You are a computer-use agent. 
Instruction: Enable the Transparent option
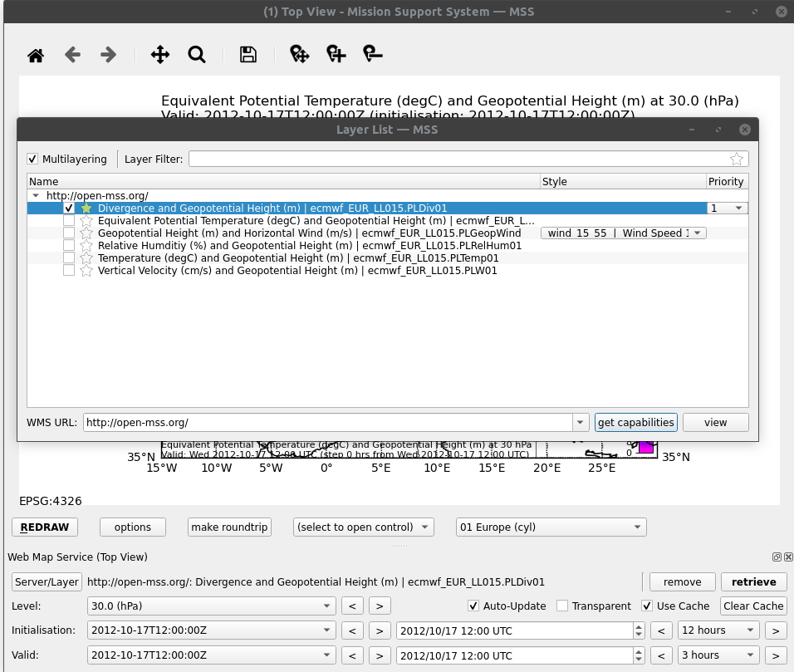[x=561, y=606]
